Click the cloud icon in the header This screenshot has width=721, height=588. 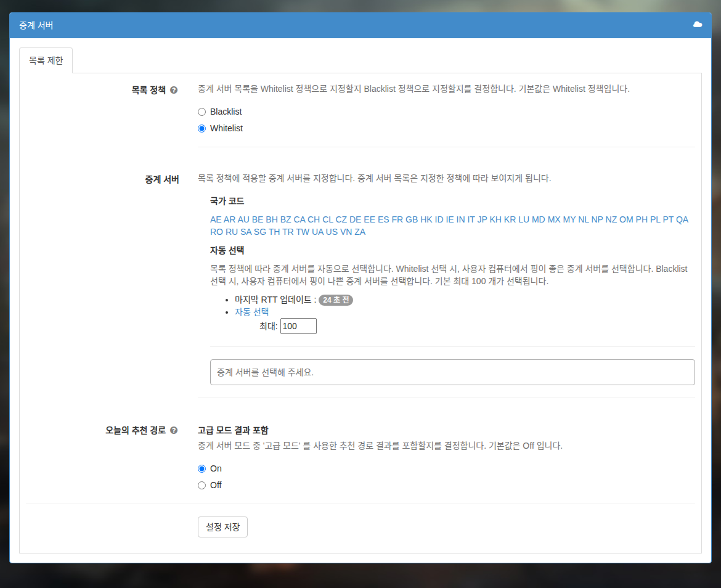point(697,25)
